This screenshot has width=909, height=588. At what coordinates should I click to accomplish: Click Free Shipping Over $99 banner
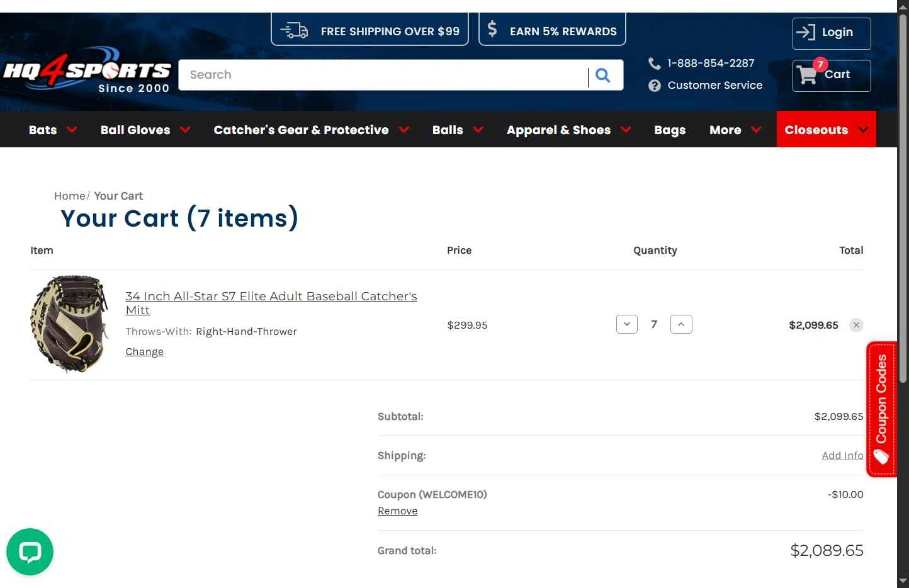pyautogui.click(x=370, y=30)
